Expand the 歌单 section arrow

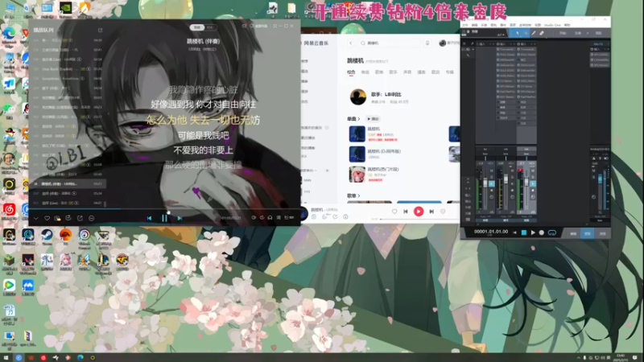click(x=359, y=195)
